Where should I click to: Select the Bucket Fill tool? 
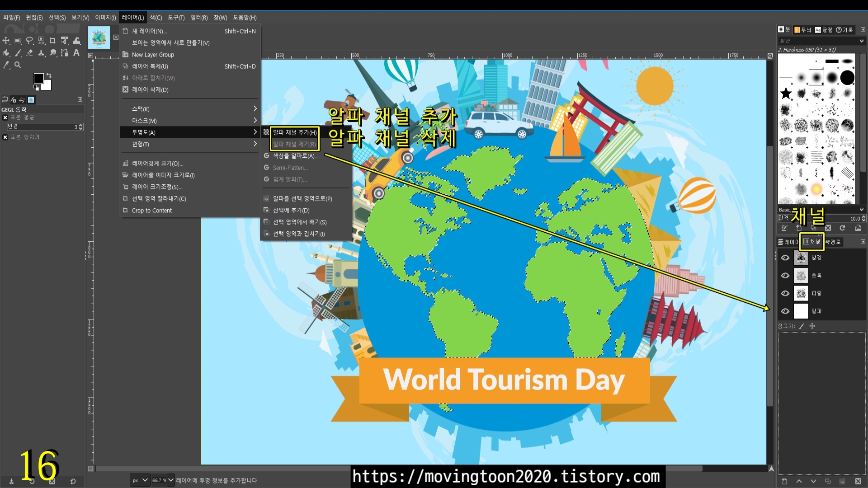[x=6, y=52]
